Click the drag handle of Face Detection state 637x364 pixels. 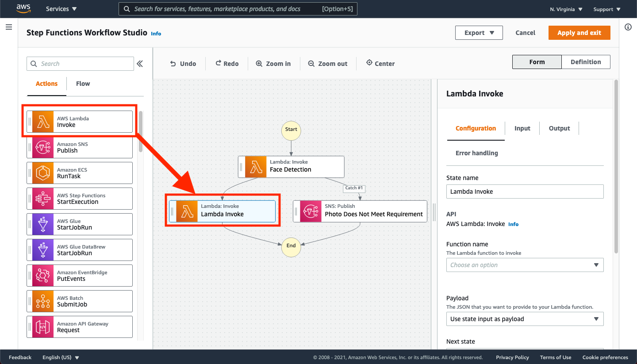[x=241, y=167]
